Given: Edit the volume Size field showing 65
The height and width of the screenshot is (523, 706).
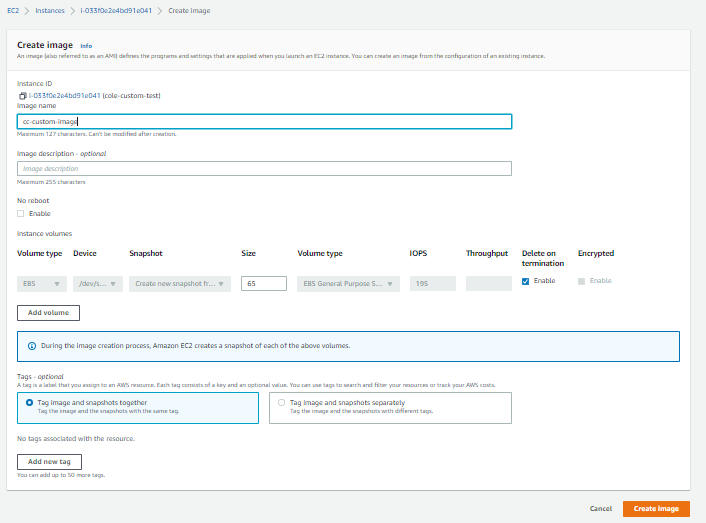Looking at the screenshot, I should [264, 284].
